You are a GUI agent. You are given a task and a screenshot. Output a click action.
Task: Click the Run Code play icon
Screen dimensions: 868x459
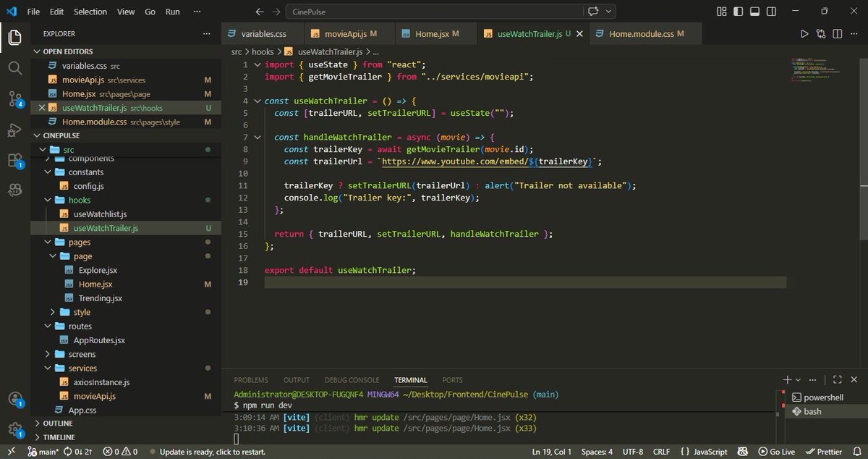click(x=804, y=34)
